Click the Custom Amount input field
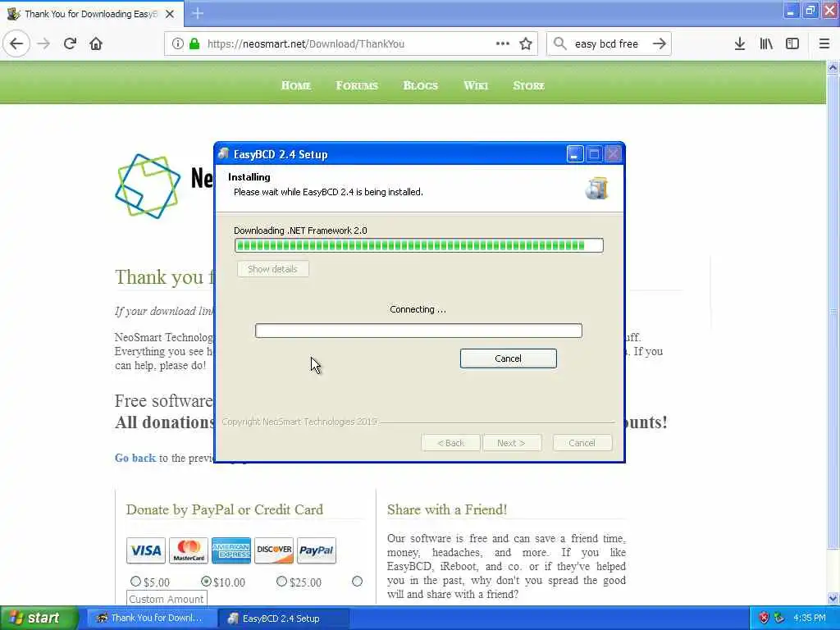The height and width of the screenshot is (630, 840). (167, 598)
